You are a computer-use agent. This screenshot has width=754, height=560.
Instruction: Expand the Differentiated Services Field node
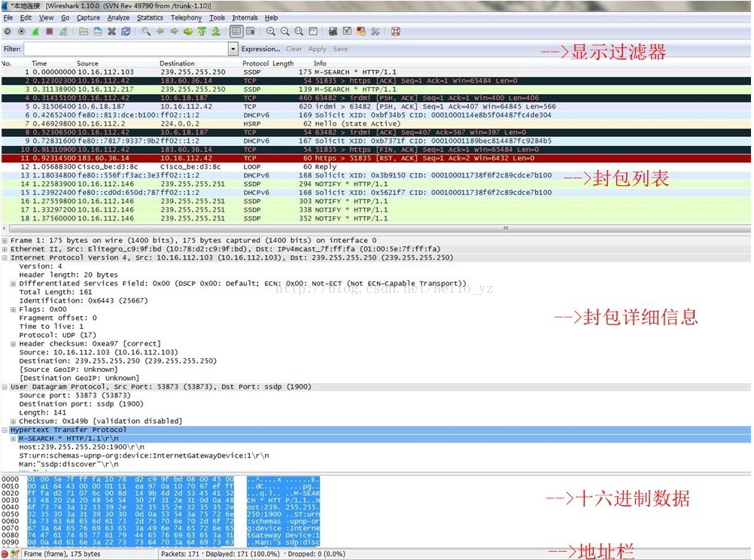pos(14,284)
